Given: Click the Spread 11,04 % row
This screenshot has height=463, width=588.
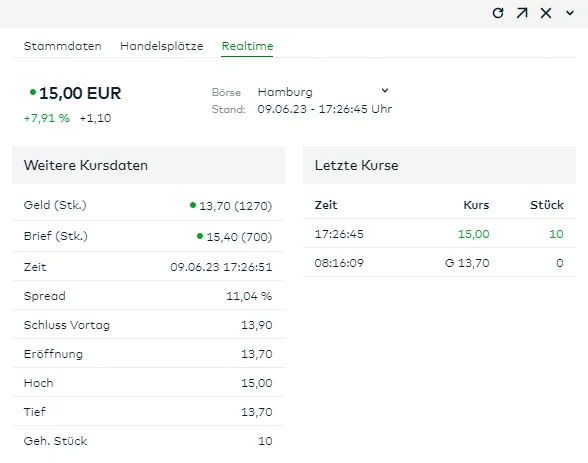Looking at the screenshot, I should coord(148,296).
